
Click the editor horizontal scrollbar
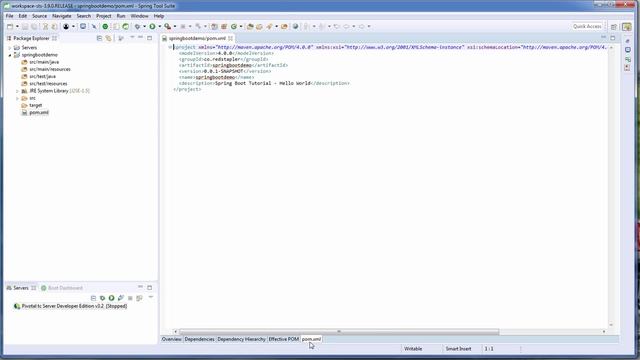[339, 332]
